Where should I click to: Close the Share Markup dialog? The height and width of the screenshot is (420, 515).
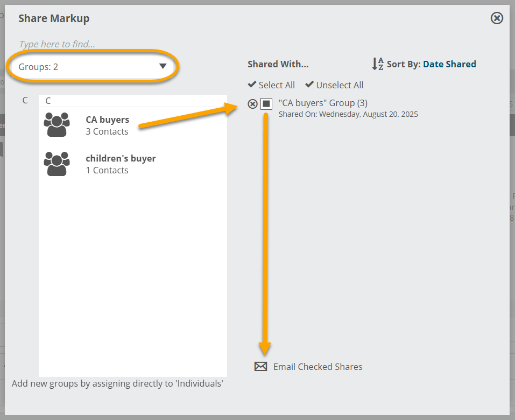(x=497, y=18)
